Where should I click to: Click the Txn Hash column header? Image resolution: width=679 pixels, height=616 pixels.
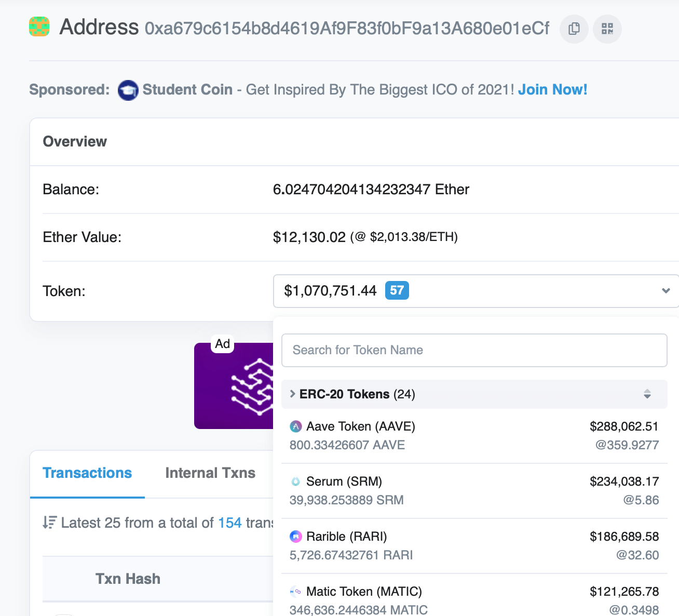(128, 579)
